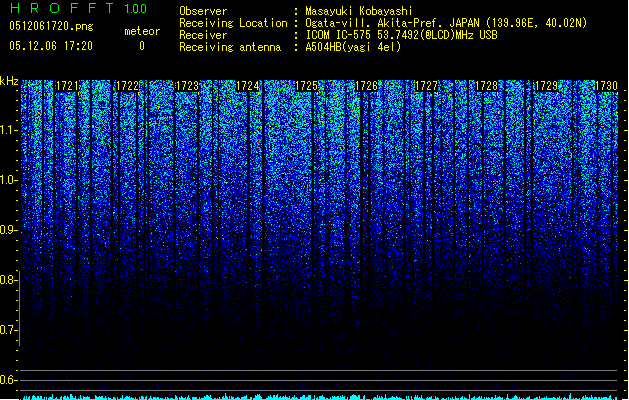Screen dimensions: 629x400
Task: Click the Receiving antenna label
Action: coord(230,47)
